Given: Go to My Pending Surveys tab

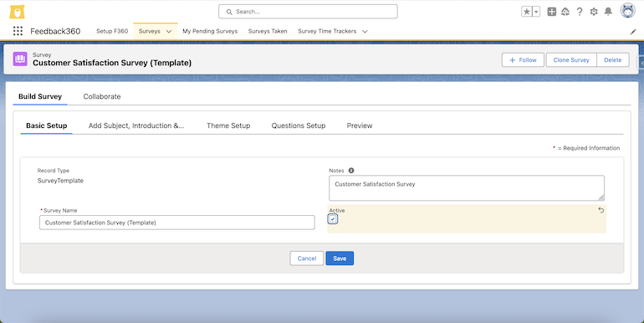Looking at the screenshot, I should tap(210, 31).
